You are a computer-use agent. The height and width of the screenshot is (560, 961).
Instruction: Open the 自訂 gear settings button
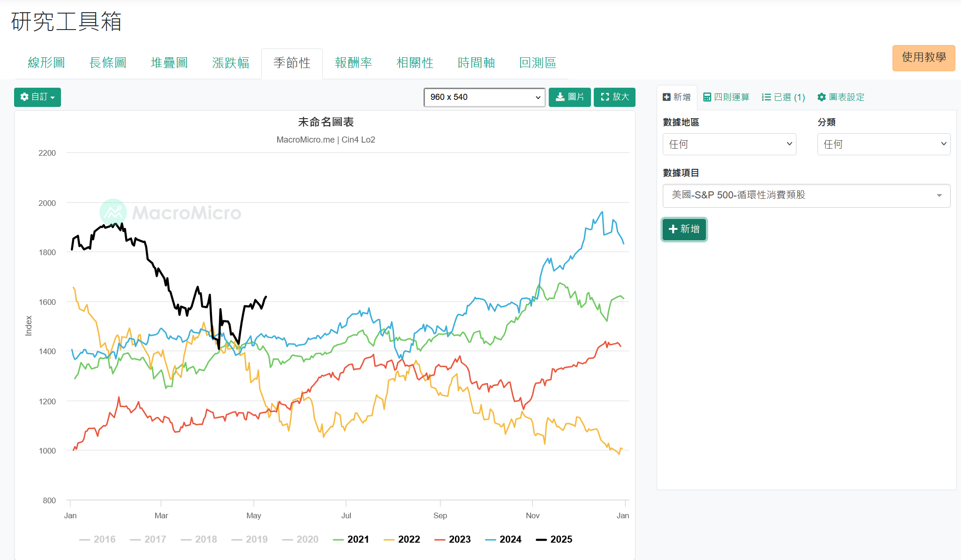(x=38, y=97)
